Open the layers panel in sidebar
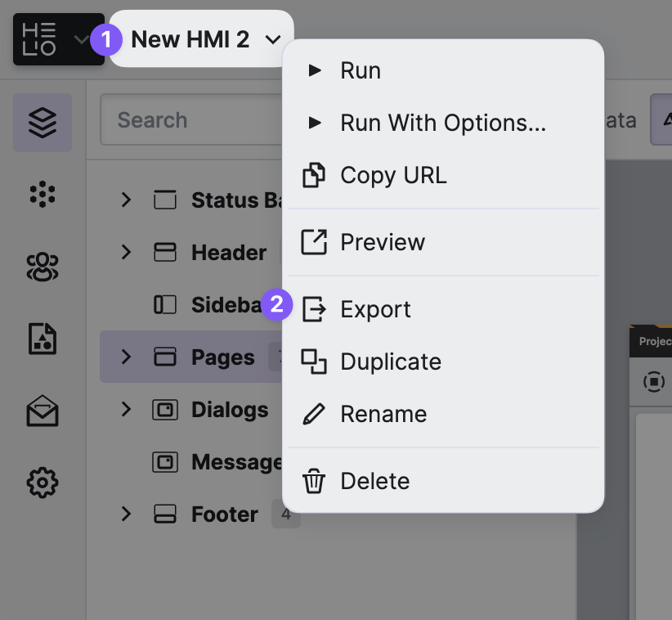 pos(43,123)
